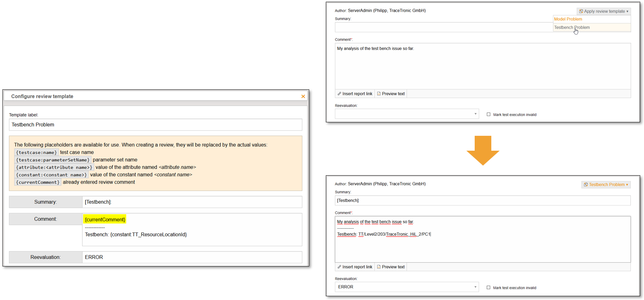Click the upper empty Summary input field

pos(443,27)
